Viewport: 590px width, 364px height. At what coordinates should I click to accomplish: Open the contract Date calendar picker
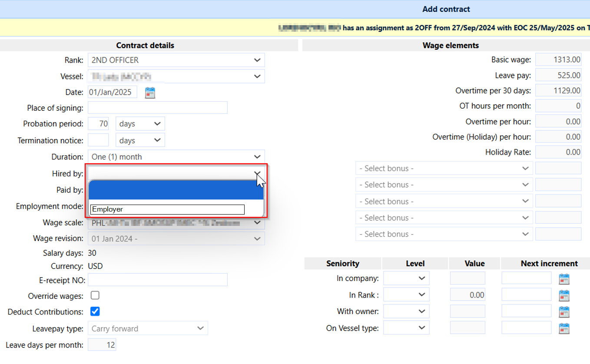(x=150, y=93)
